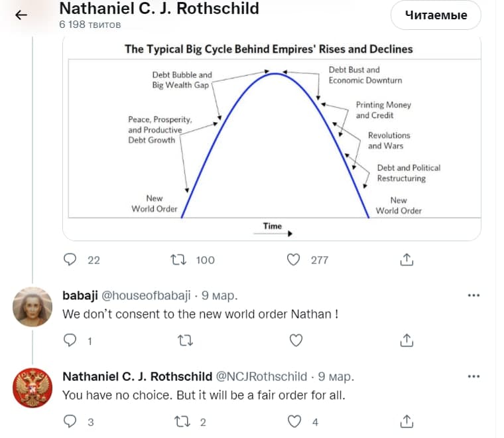
Task: Retweet babaji's new world order reply
Action: 185,340
